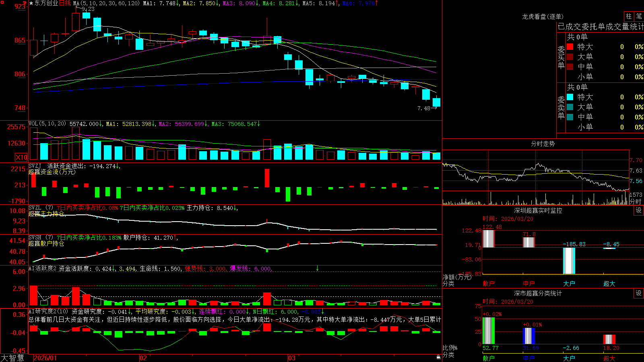The width and height of the screenshot is (644, 362).
Task: Click the 深市超赢分类统计 panel title
Action: (x=538, y=293)
